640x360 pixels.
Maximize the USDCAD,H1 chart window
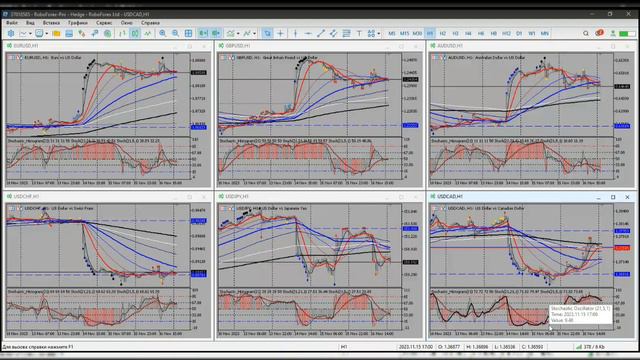(x=613, y=197)
